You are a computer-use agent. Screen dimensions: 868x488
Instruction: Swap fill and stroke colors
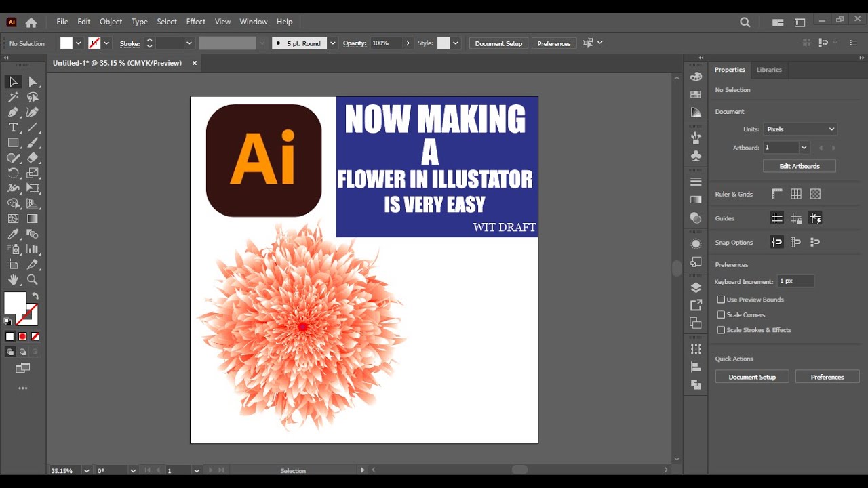pos(35,296)
